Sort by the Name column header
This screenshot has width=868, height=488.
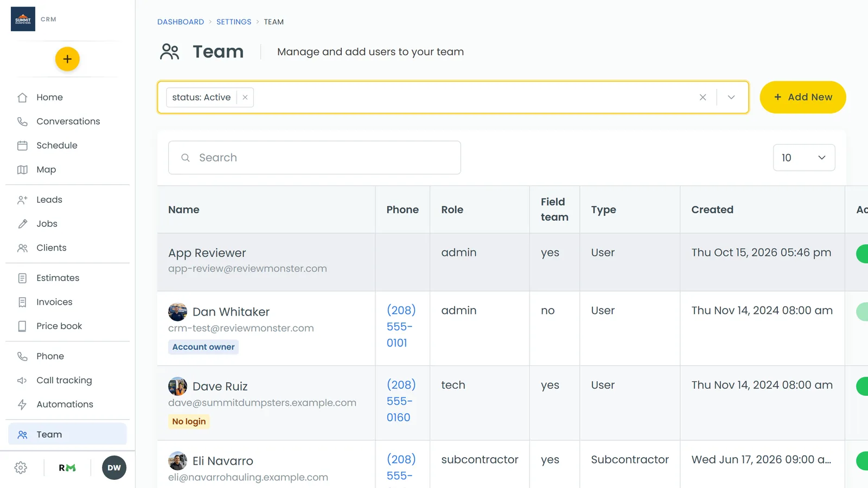[x=184, y=210]
